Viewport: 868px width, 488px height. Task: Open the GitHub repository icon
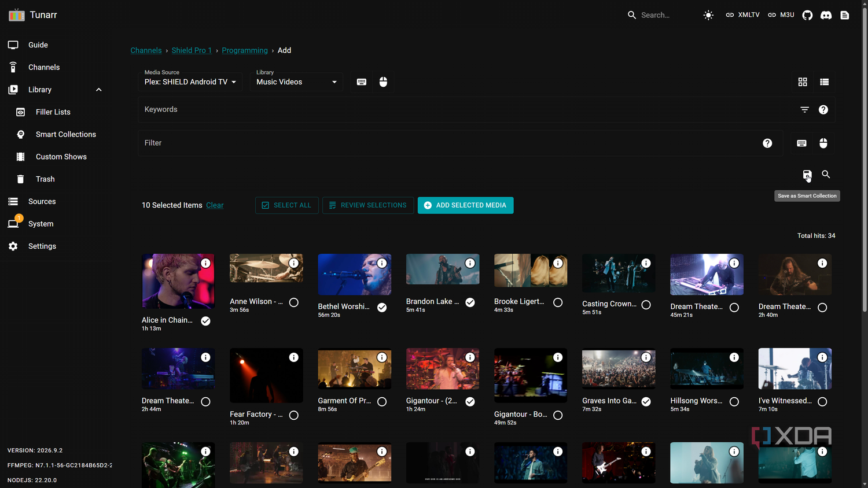(807, 15)
